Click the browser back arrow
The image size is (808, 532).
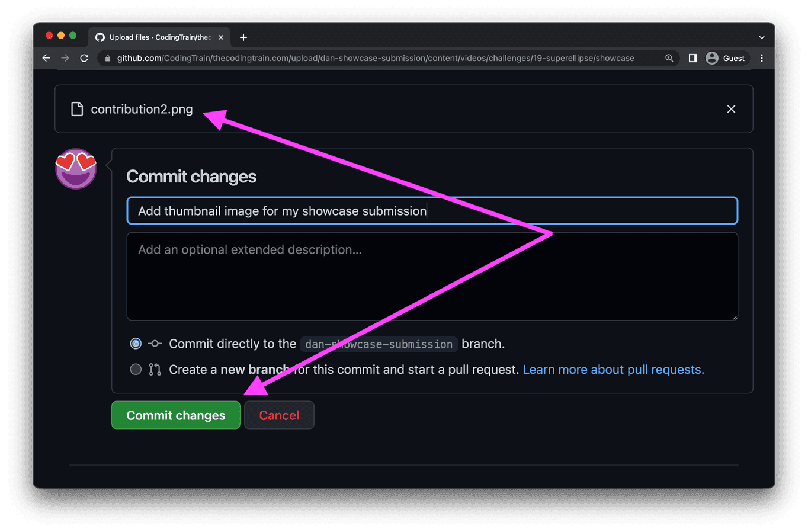click(46, 58)
